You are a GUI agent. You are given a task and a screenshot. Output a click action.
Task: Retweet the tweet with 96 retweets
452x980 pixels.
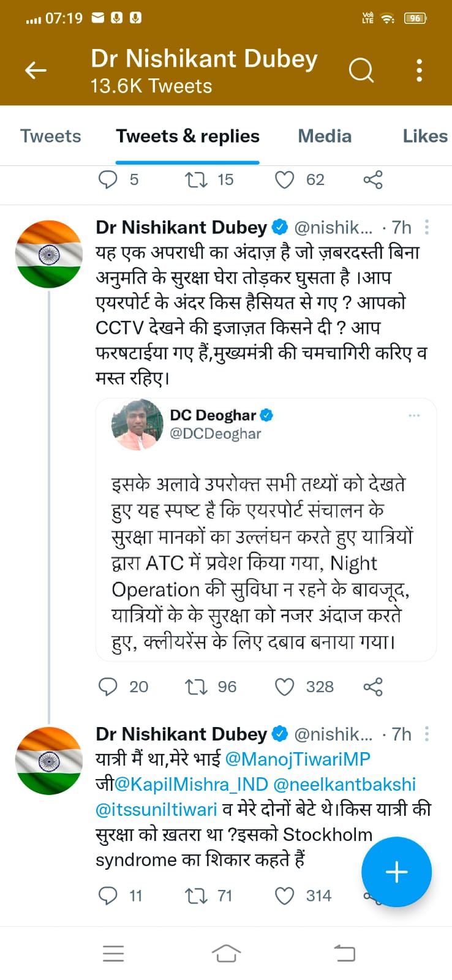(x=196, y=687)
